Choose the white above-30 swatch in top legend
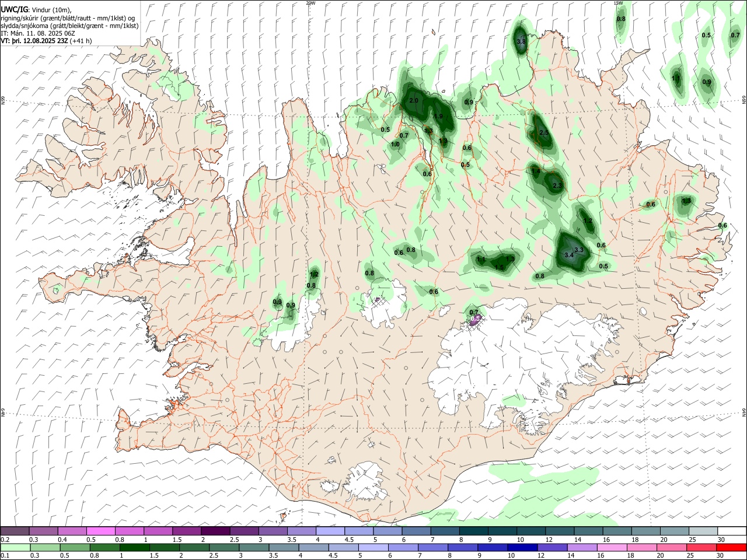 point(731,531)
